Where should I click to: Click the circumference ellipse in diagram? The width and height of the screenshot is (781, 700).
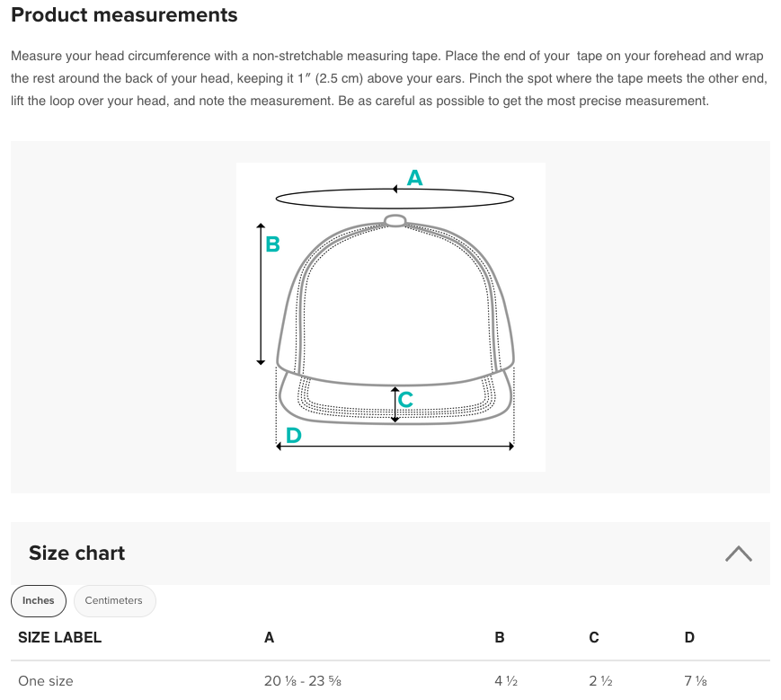pyautogui.click(x=395, y=199)
